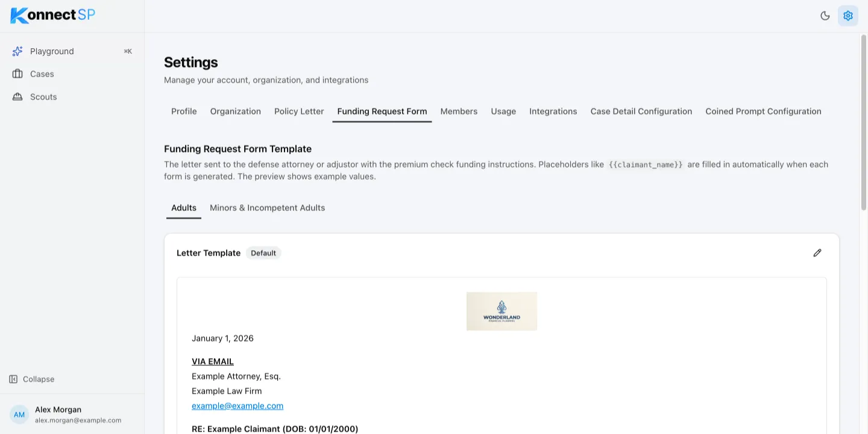Click the Settings page heading
This screenshot has height=434, width=868.
191,62
